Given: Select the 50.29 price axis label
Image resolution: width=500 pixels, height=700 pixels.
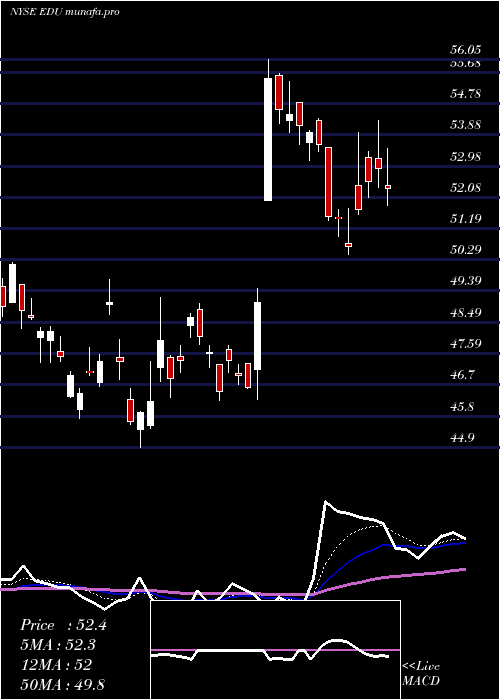Looking at the screenshot, I should pyautogui.click(x=465, y=249).
